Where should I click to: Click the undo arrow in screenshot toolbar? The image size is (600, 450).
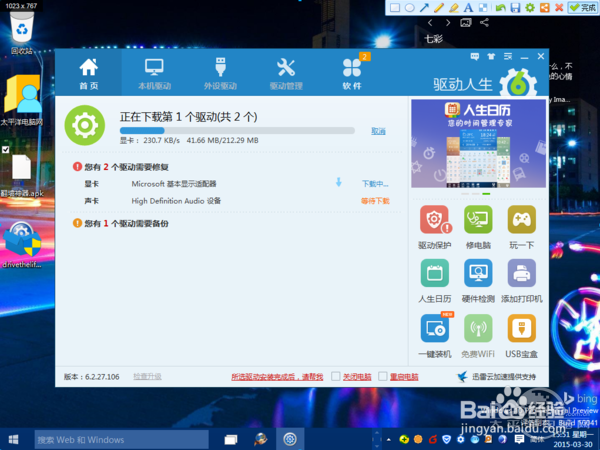tap(501, 8)
